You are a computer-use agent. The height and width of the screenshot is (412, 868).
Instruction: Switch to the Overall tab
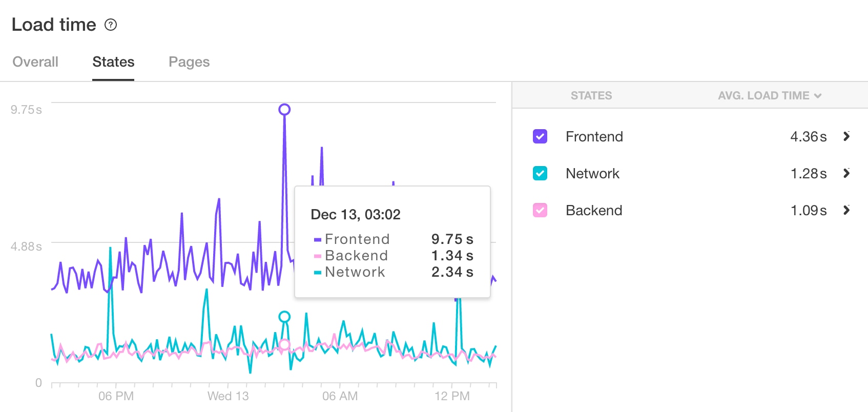click(35, 62)
